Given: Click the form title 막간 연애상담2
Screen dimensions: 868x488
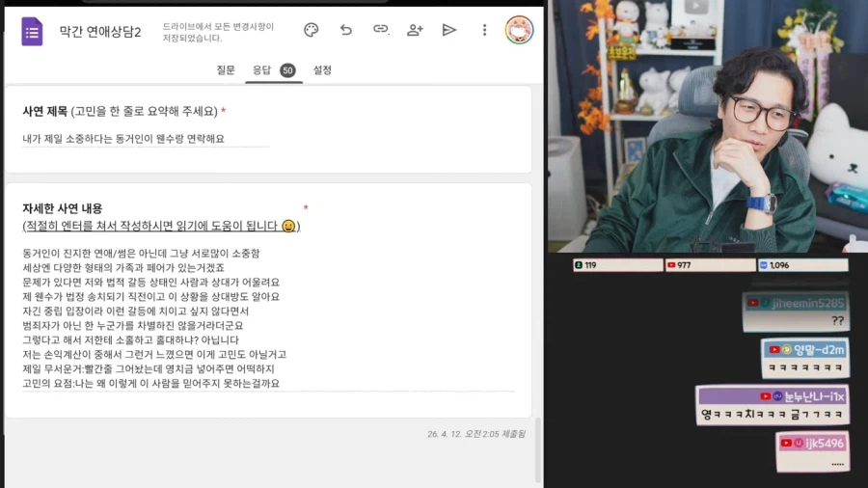Looking at the screenshot, I should coord(100,32).
